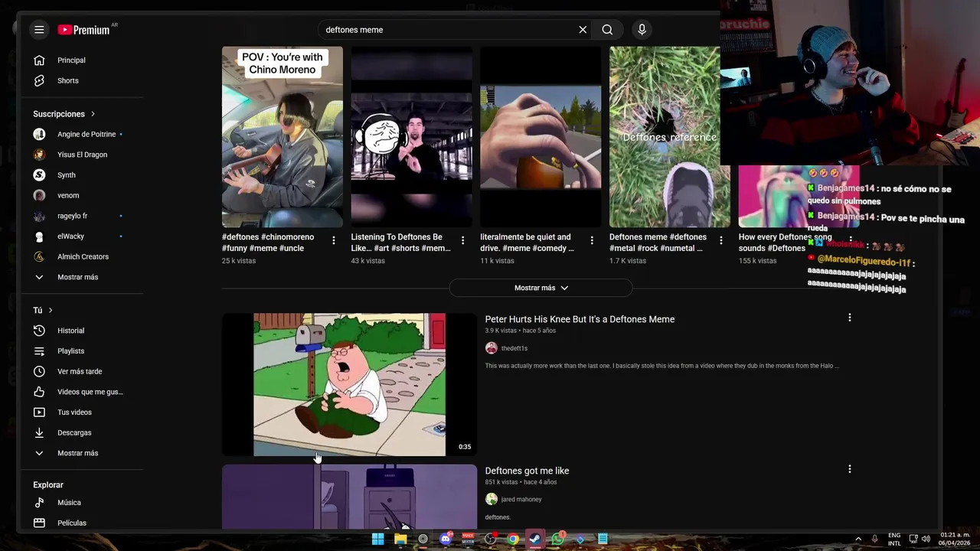Switch ENG INTL keyboard language
Screen dimensions: 980x551
click(894, 539)
